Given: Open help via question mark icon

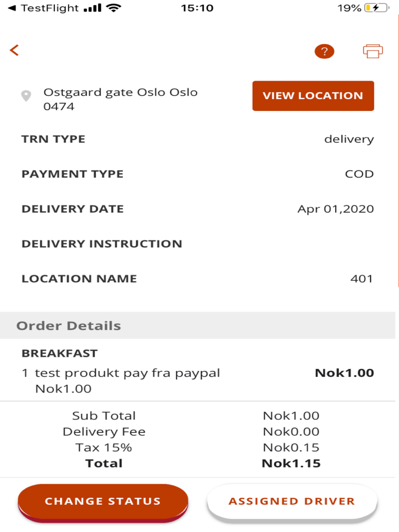Looking at the screenshot, I should point(324,51).
